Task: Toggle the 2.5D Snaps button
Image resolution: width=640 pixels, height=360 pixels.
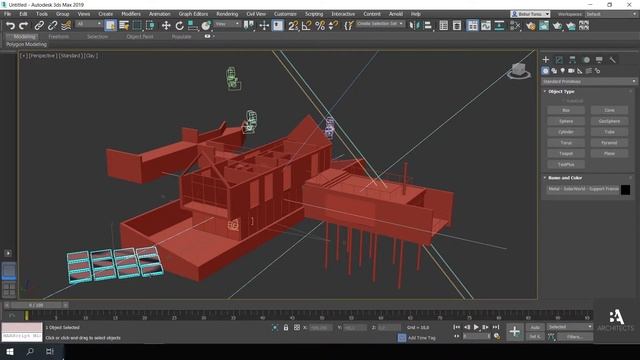Action: tap(293, 26)
